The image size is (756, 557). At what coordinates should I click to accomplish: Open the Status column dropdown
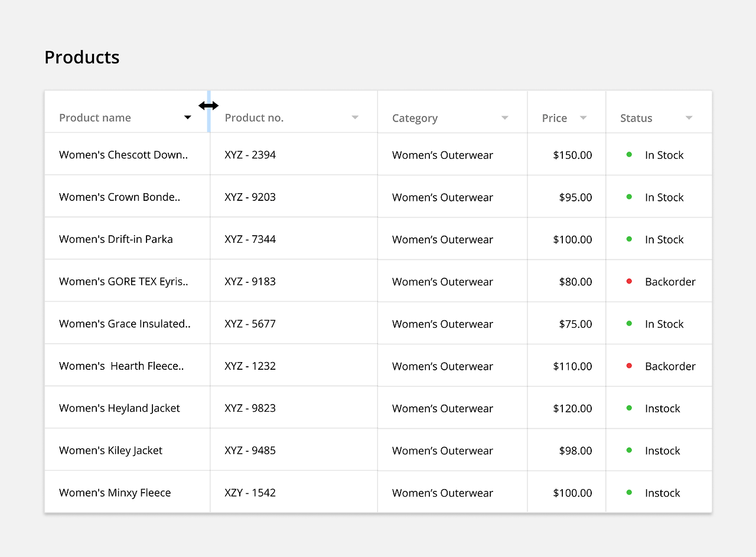point(689,118)
